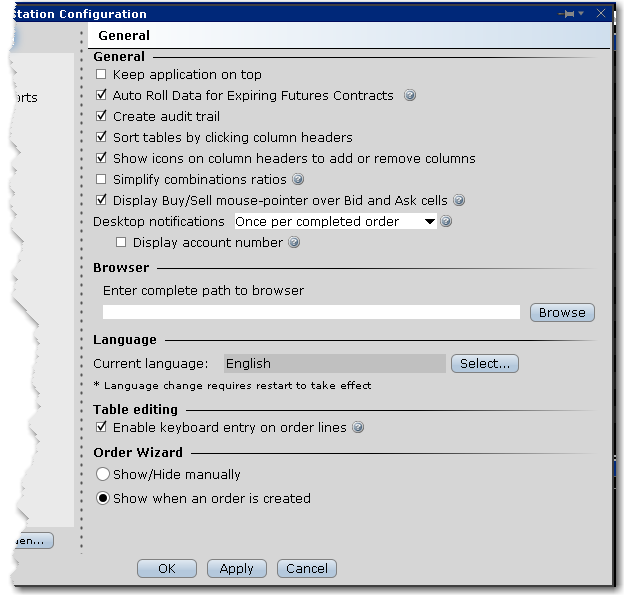Click help icon beside Auto Roll Data option

point(410,96)
